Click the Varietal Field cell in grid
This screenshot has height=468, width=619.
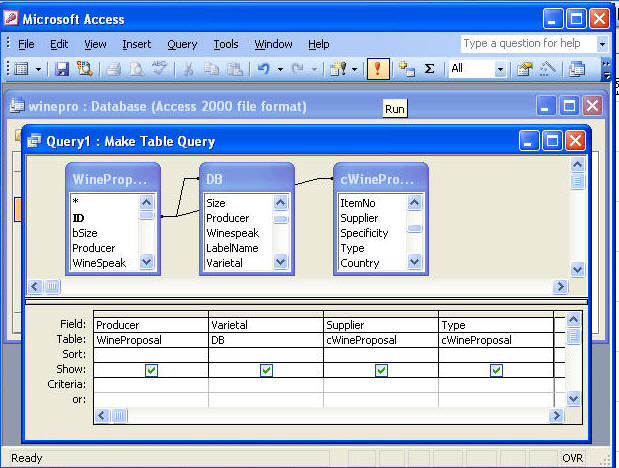coord(266,325)
